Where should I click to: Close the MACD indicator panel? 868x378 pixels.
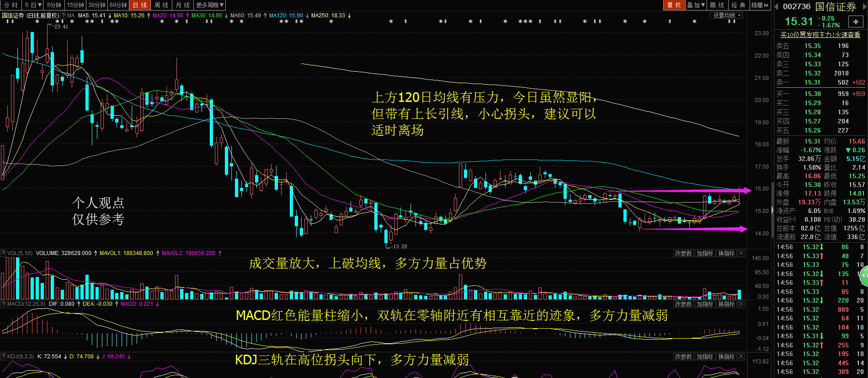point(741,304)
